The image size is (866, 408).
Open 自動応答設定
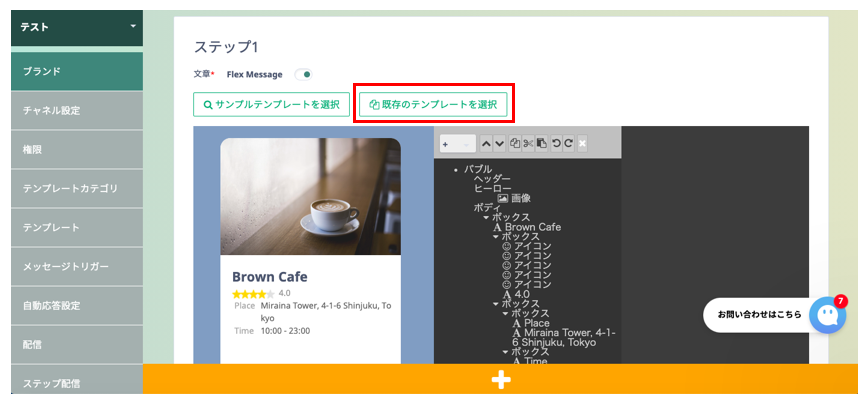point(77,305)
